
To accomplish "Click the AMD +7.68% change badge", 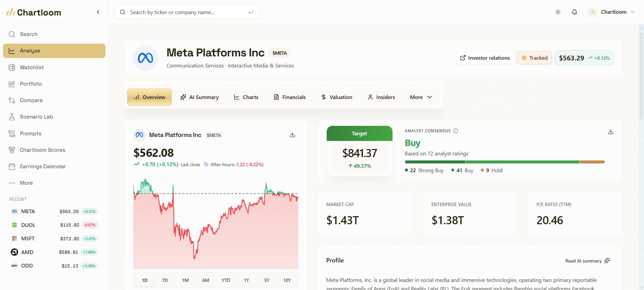I will [x=89, y=252].
